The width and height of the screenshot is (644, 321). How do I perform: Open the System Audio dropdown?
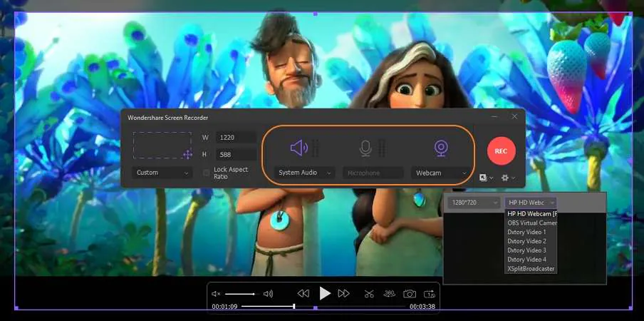[x=304, y=173]
